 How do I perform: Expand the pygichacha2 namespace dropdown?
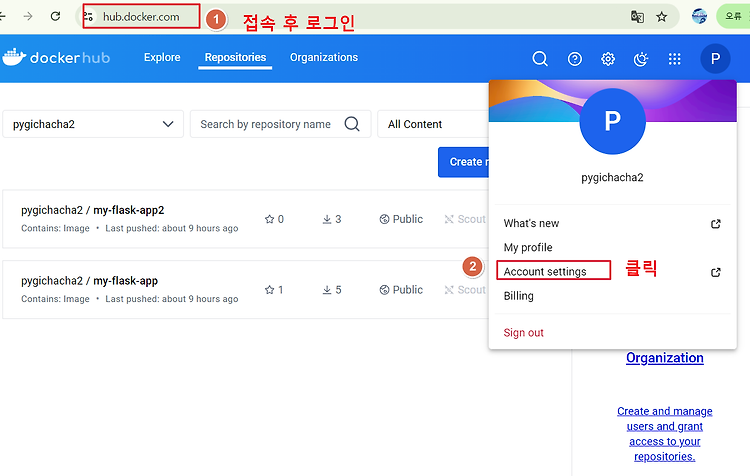(93, 124)
